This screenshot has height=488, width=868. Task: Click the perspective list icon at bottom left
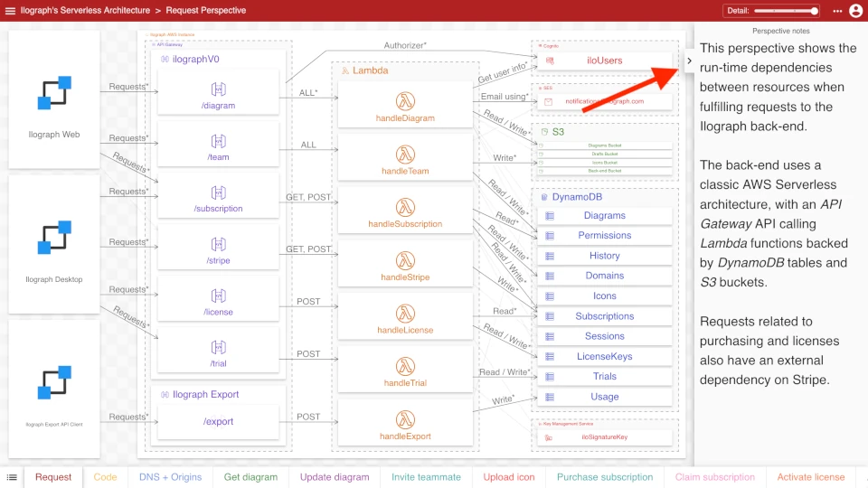pos(12,477)
